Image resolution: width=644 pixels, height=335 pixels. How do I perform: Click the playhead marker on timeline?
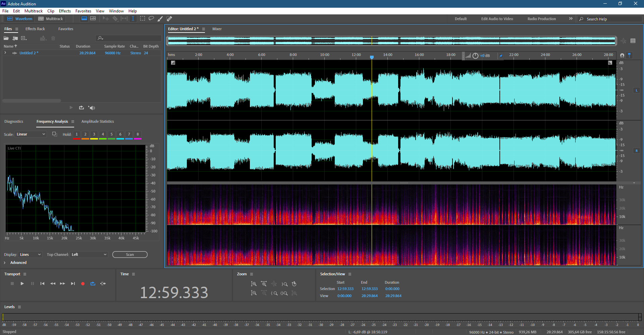[372, 57]
